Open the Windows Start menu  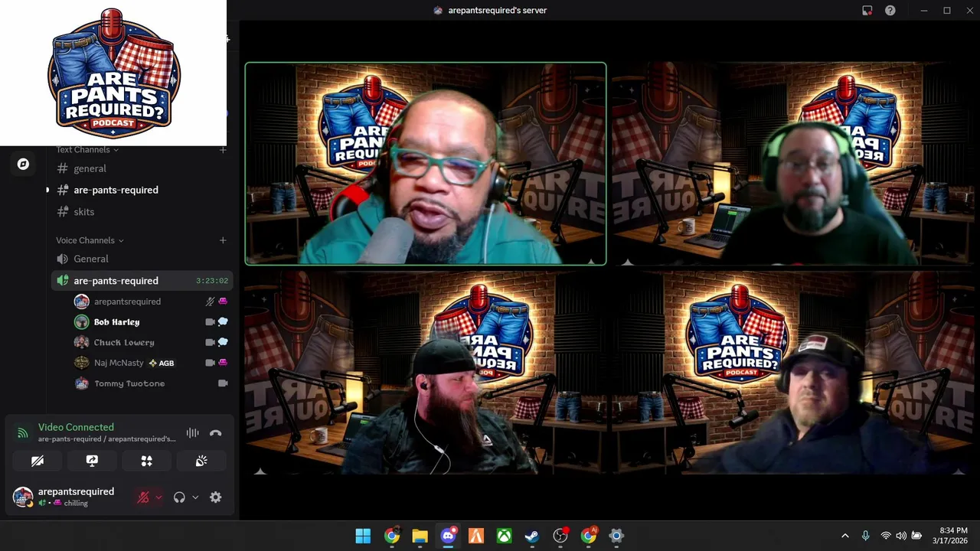(x=363, y=536)
